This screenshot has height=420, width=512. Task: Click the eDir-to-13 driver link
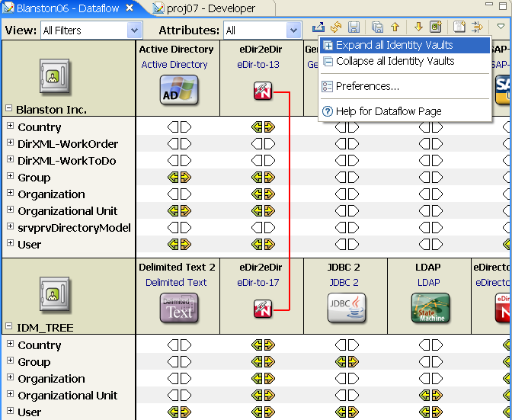tap(258, 65)
